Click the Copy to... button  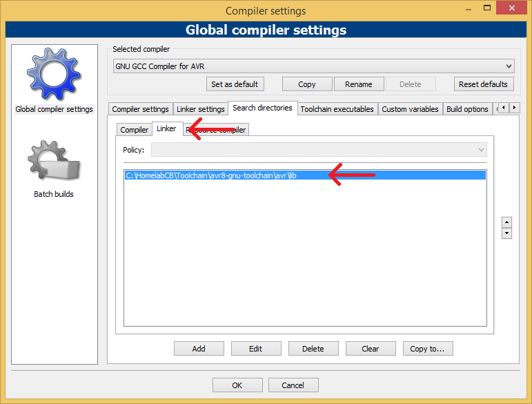[x=427, y=349]
